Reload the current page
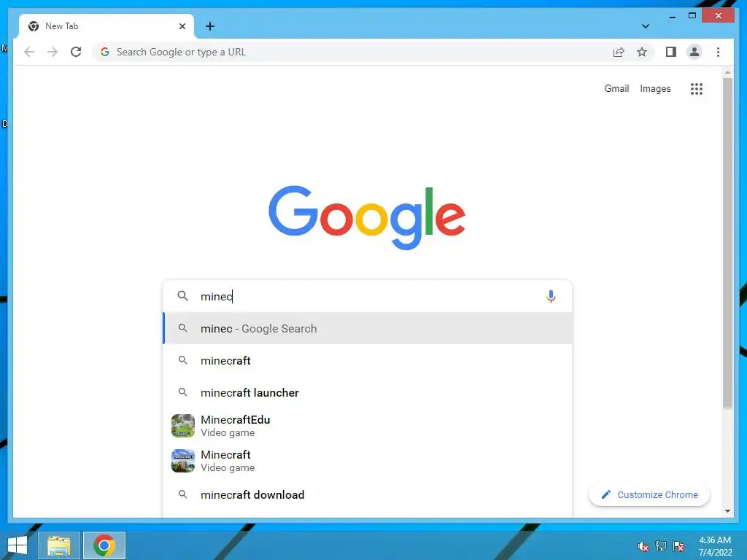 point(76,52)
